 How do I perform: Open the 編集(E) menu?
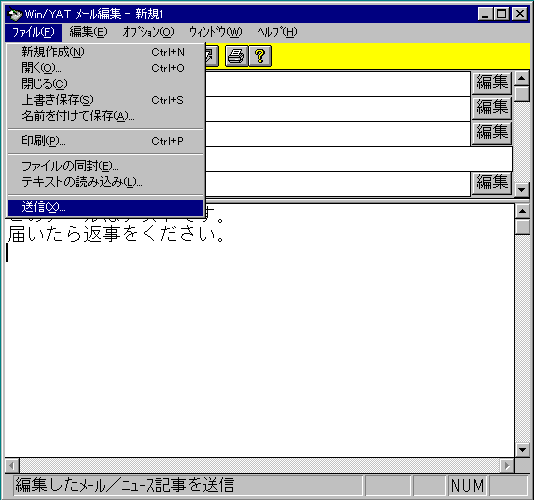(88, 32)
